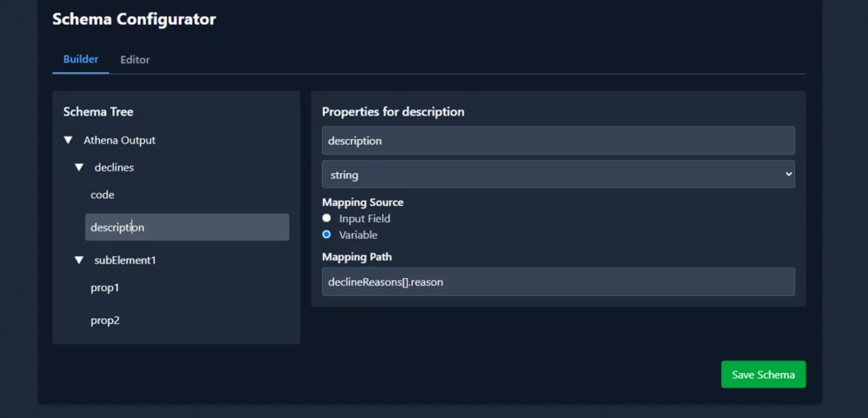Click the Properties for description heading
Screen dimensions: 868x418
point(392,112)
